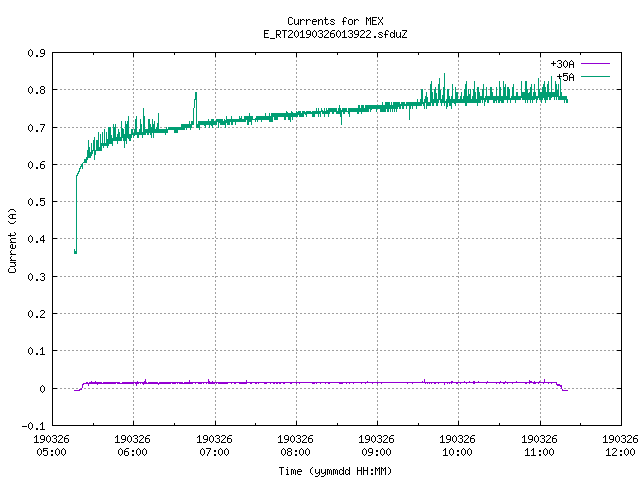The image size is (640, 480).
Task: Click the +30A legend label
Action: [562, 64]
